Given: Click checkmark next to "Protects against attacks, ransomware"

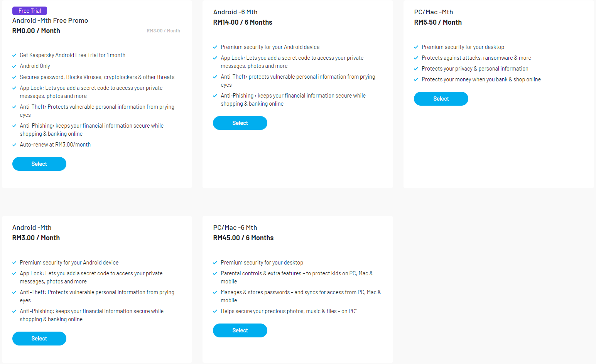Looking at the screenshot, I should click(416, 58).
